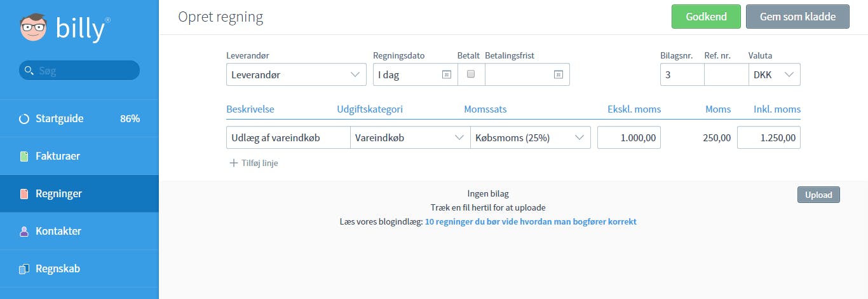Open Startguide in the sidebar
The width and height of the screenshot is (868, 299).
[x=79, y=118]
